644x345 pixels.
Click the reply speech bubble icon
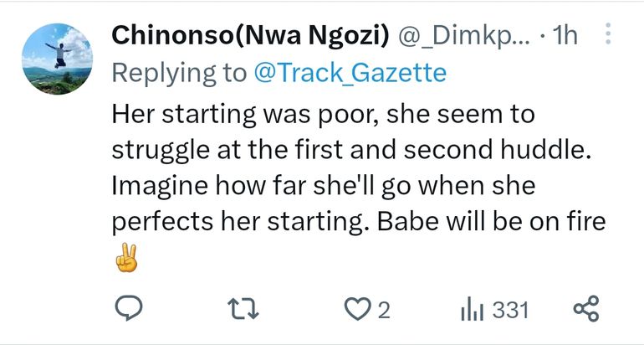coord(125,310)
